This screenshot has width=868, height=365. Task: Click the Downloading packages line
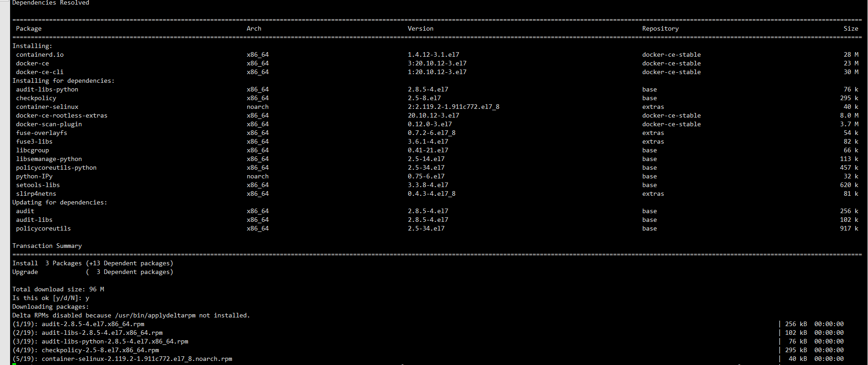51,306
